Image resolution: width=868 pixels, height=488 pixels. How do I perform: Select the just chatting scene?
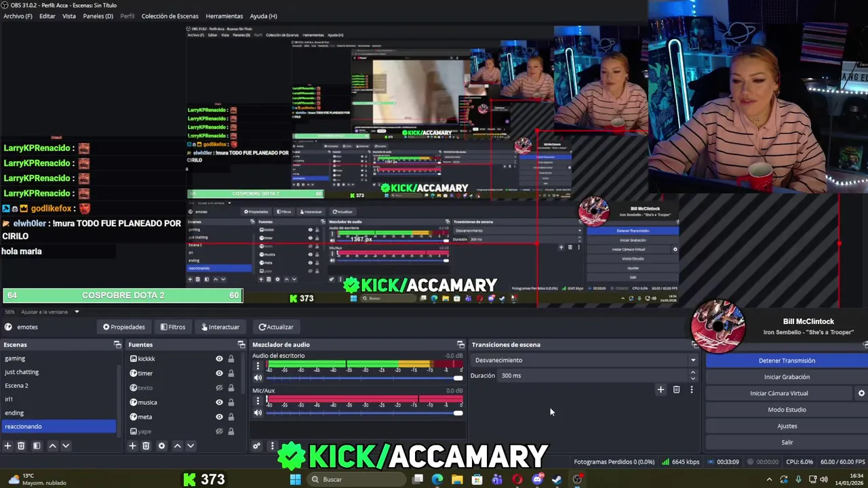(x=58, y=372)
